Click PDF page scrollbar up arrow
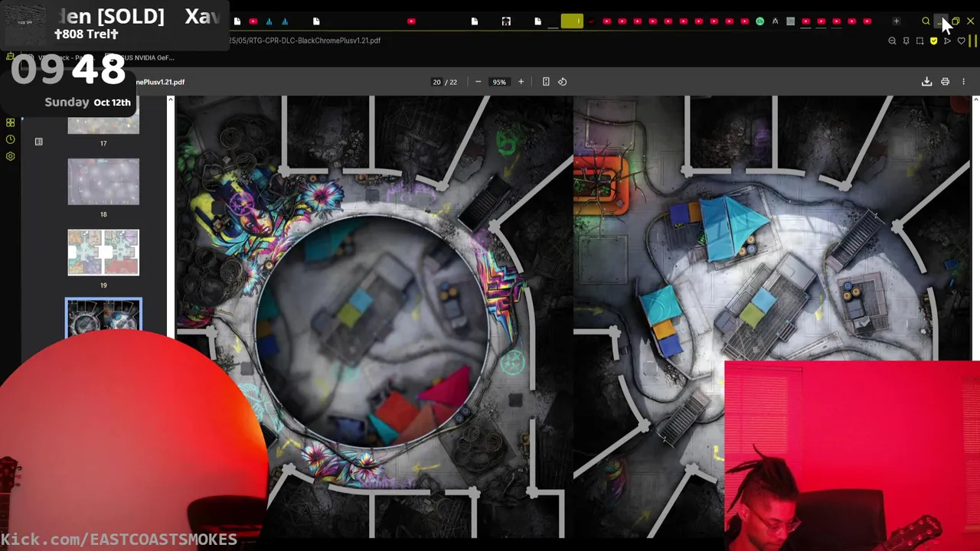The image size is (980, 551). (975, 100)
